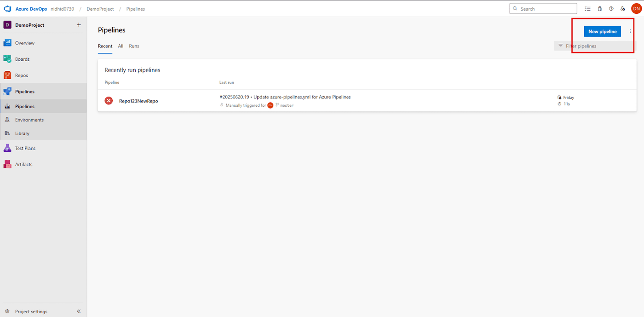Open Test Plans flask icon
Screen dimensions: 644x317
tap(7, 148)
